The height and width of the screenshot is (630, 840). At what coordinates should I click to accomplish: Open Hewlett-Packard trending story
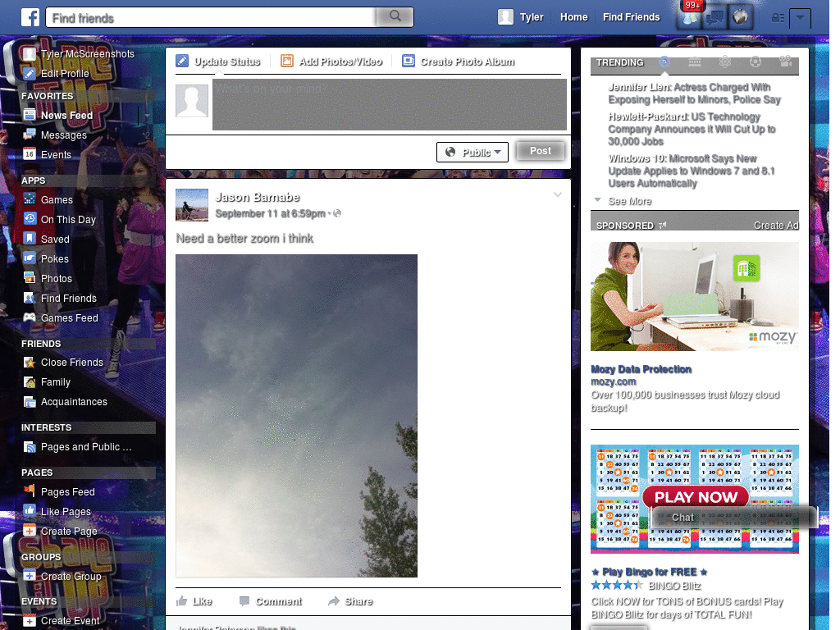(x=692, y=129)
